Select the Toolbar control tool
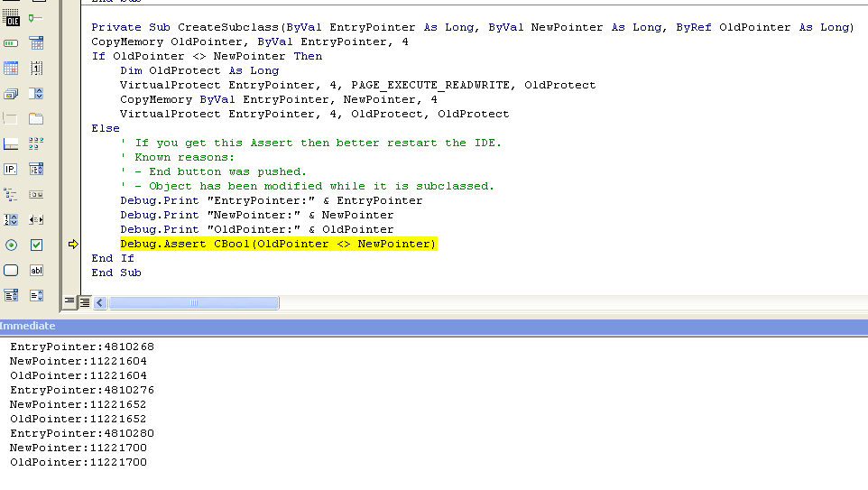 click(x=11, y=118)
